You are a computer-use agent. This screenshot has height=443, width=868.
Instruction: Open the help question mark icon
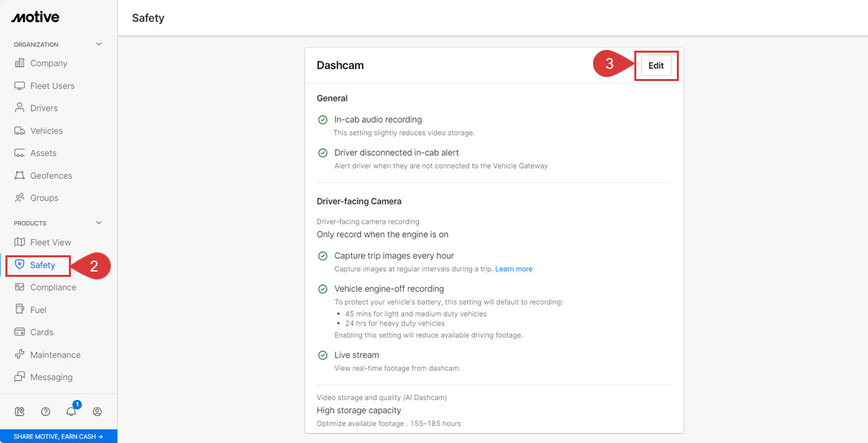click(x=45, y=411)
